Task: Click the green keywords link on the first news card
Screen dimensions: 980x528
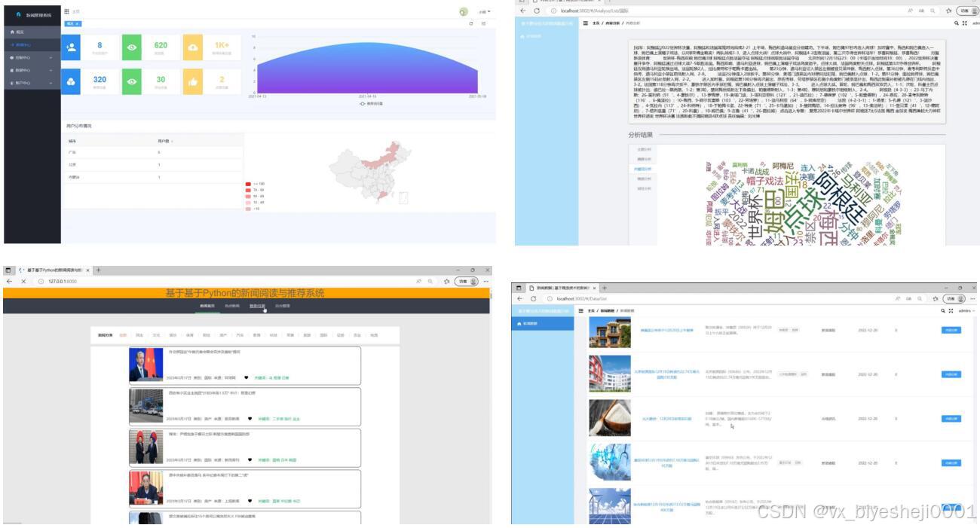Action: (272, 377)
